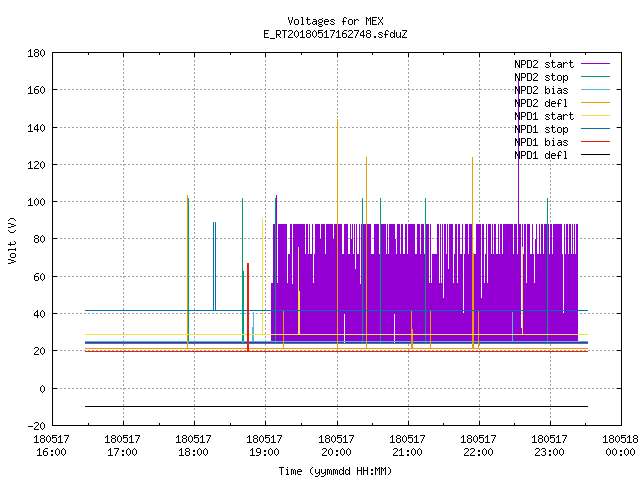Click the 'Volt (V)' y-axis label
Viewport: 640px width, 480px height.
[12, 240]
